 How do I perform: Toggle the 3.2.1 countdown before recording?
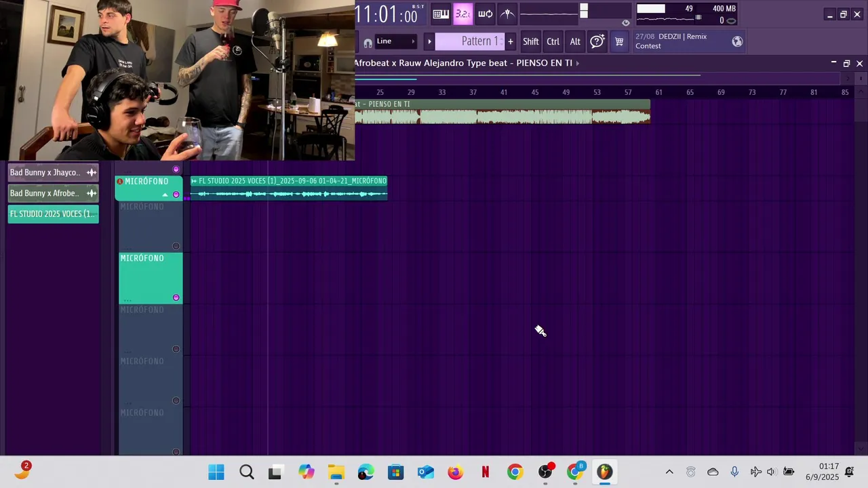462,14
